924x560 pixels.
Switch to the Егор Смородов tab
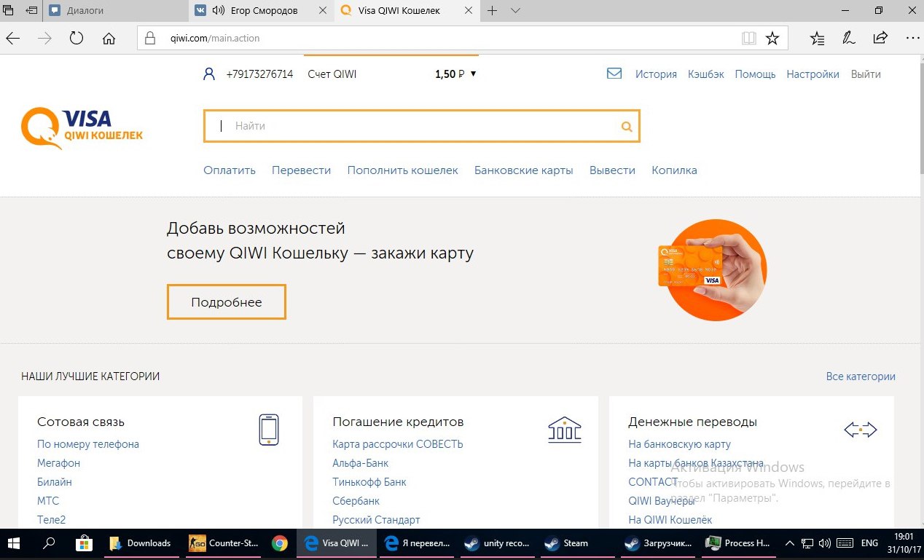[263, 11]
